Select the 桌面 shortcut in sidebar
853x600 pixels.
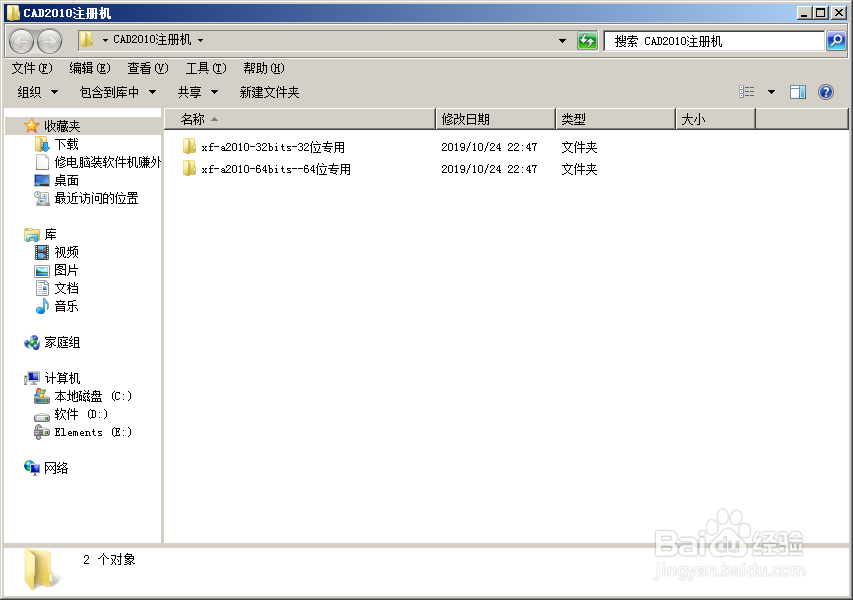pos(64,179)
